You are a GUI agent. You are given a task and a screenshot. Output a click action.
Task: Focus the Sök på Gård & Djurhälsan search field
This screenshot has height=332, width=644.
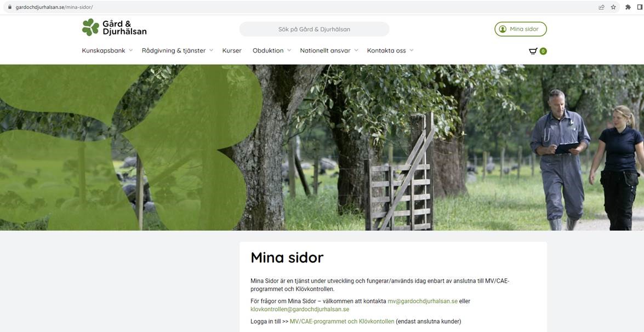[314, 29]
